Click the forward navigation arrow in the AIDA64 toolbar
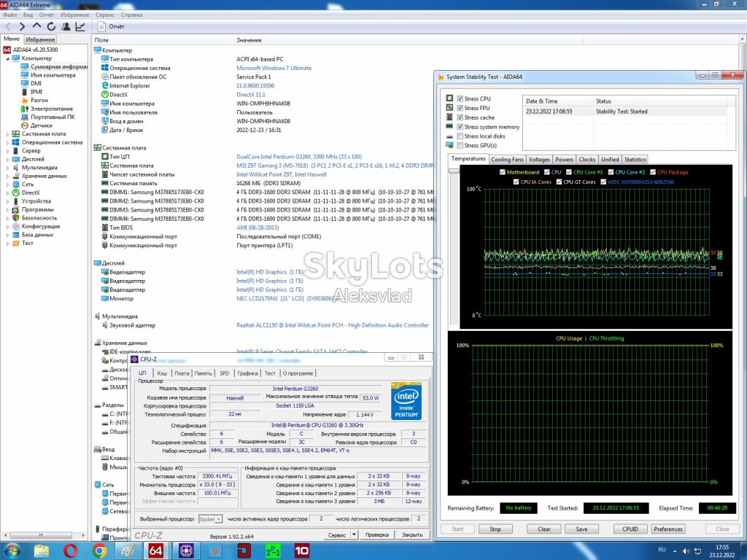The height and width of the screenshot is (560, 747). pos(22,27)
